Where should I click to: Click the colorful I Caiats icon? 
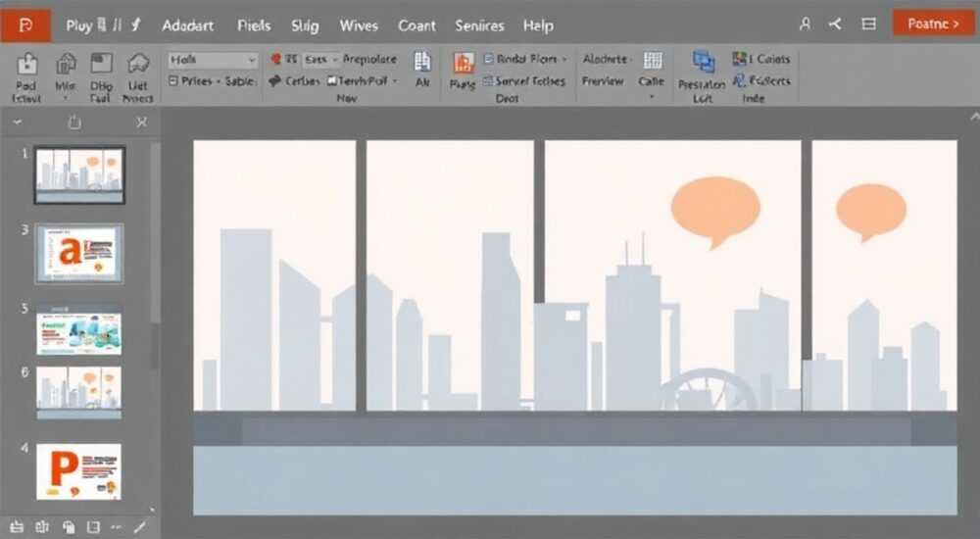coord(739,59)
